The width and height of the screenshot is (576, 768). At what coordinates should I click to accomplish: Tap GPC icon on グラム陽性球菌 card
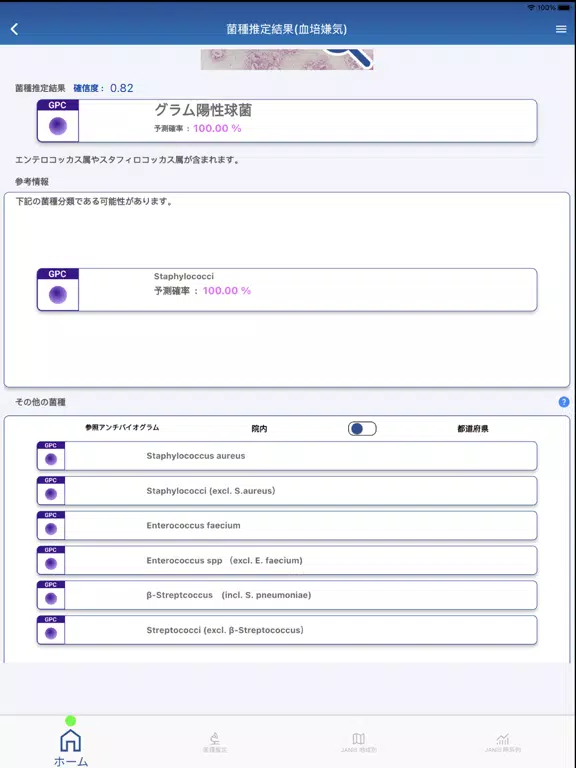coord(58,121)
